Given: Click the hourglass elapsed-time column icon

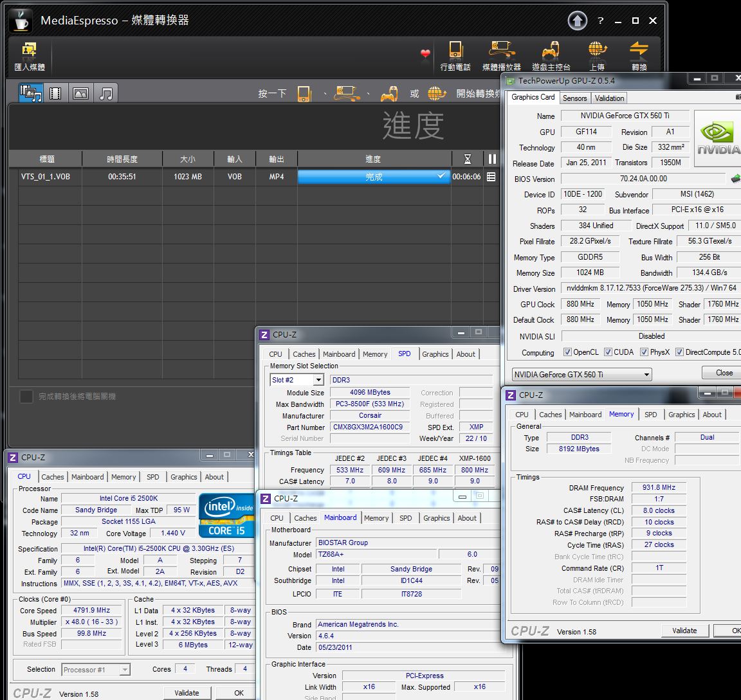Looking at the screenshot, I should pyautogui.click(x=467, y=159).
